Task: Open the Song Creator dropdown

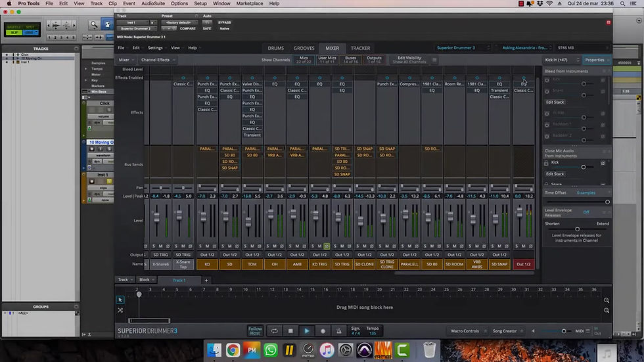Action: click(507, 331)
